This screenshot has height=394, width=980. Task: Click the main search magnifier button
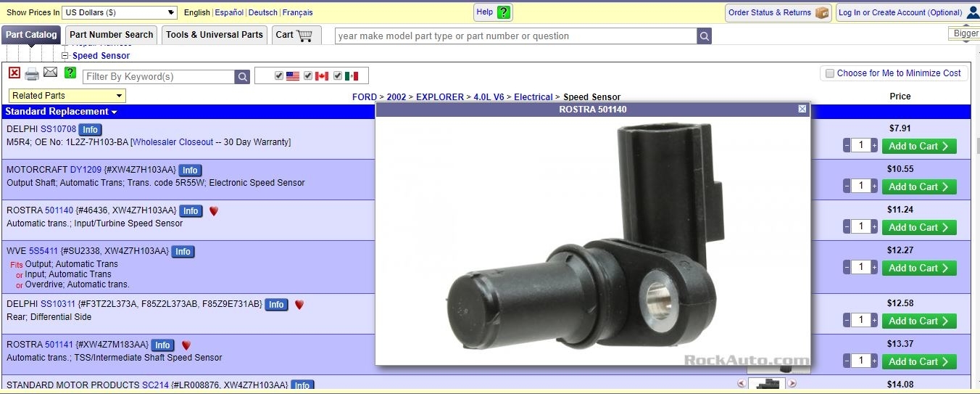pos(704,36)
